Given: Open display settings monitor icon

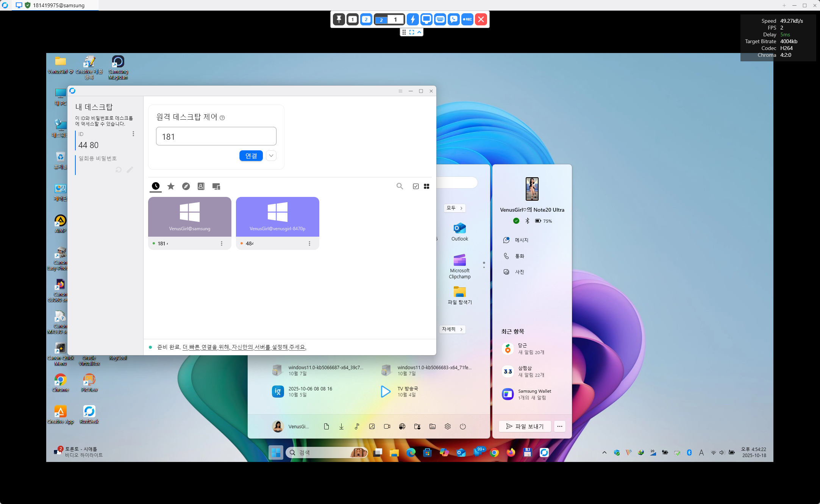Looking at the screenshot, I should pos(426,19).
